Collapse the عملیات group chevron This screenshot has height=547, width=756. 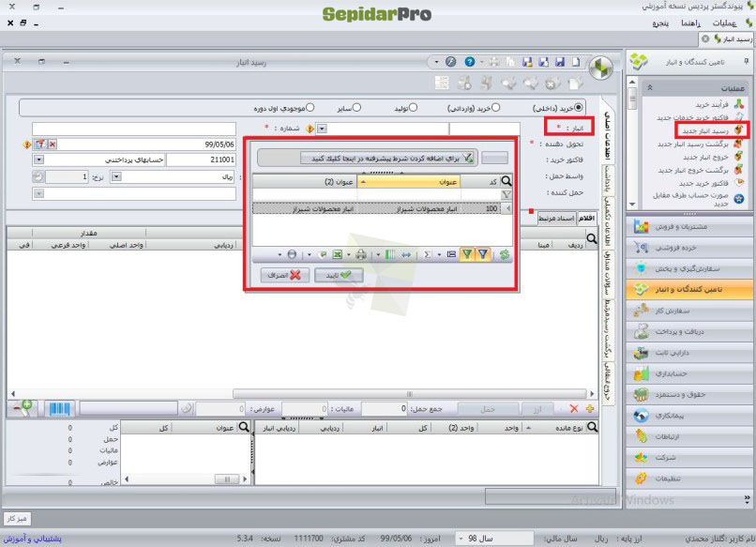click(649, 88)
